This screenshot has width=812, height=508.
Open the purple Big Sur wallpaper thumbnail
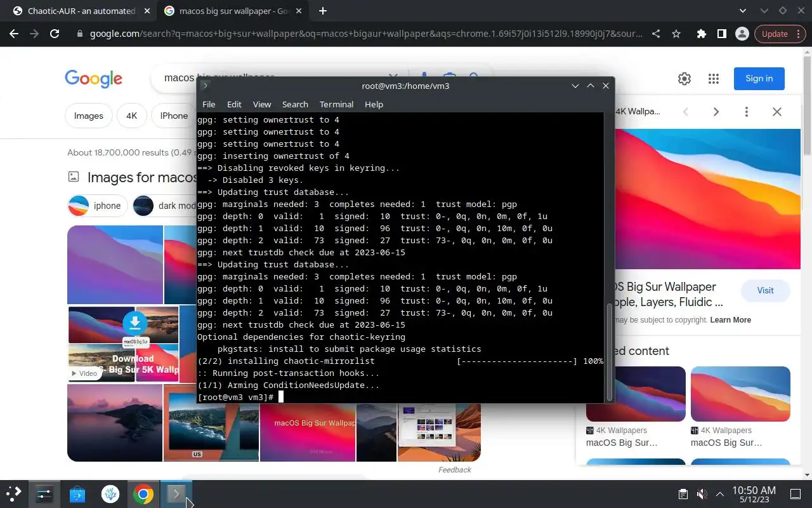(115, 265)
